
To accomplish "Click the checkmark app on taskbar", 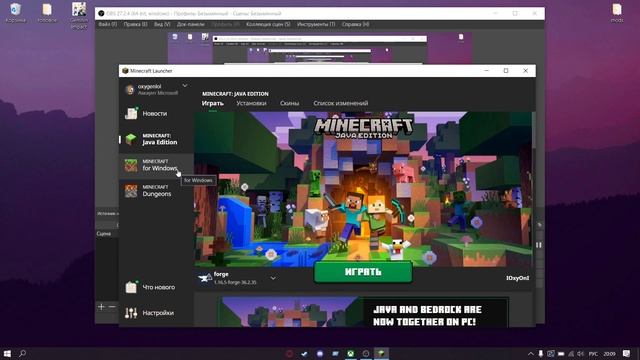I will 304,353.
